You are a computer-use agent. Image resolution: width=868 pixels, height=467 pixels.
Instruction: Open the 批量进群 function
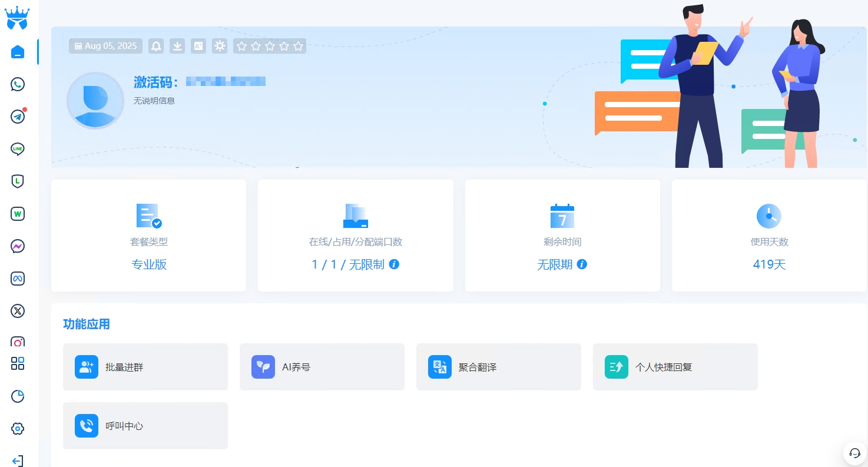click(145, 367)
